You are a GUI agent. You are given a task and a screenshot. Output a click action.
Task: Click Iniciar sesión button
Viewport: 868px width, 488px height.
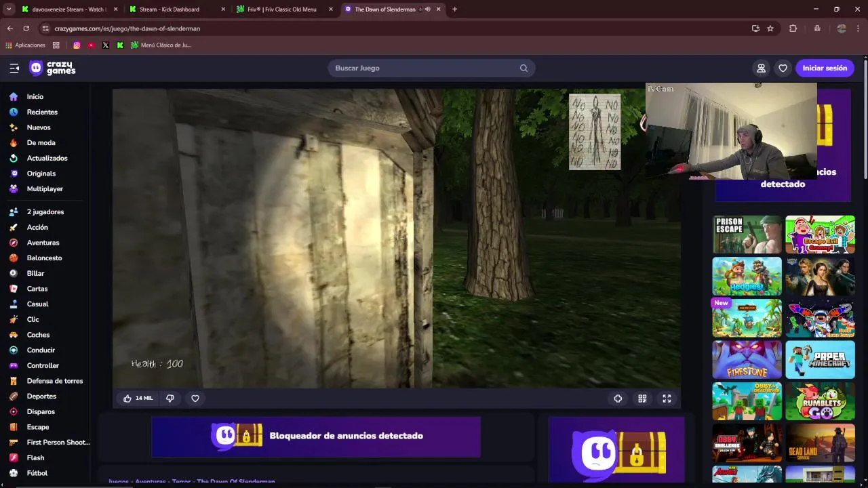coord(825,68)
